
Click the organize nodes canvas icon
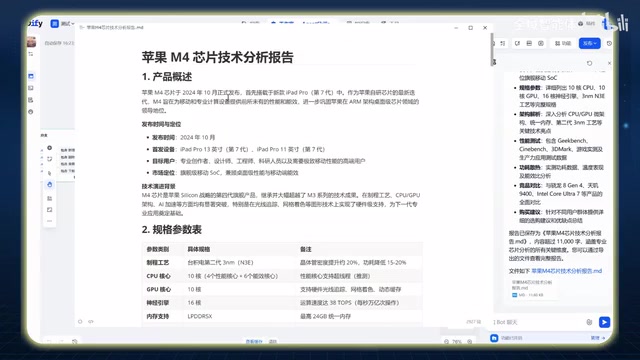coord(49,198)
